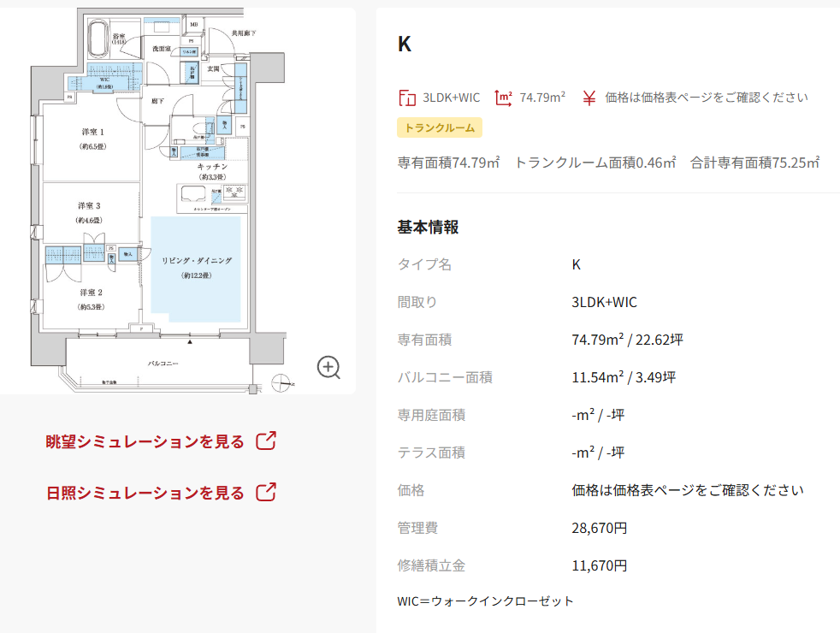Image resolution: width=840 pixels, height=633 pixels.
Task: Click external-link icon beside 日照シミュレーション
Action: pyautogui.click(x=267, y=493)
